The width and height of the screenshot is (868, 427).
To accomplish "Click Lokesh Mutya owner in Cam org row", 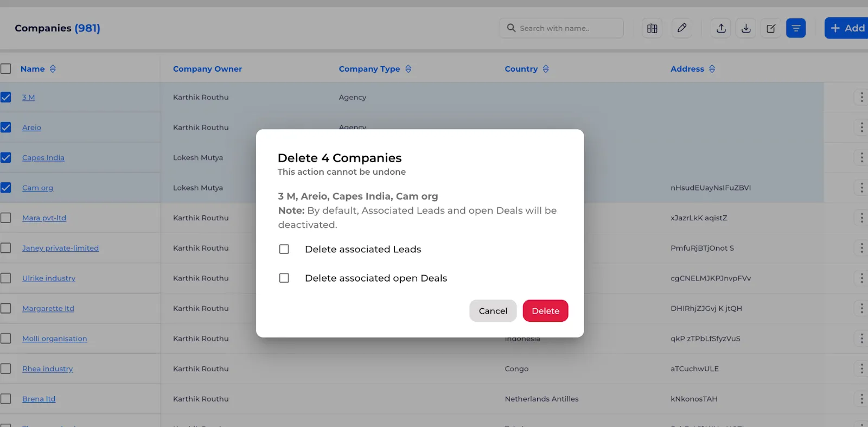I will pos(198,188).
